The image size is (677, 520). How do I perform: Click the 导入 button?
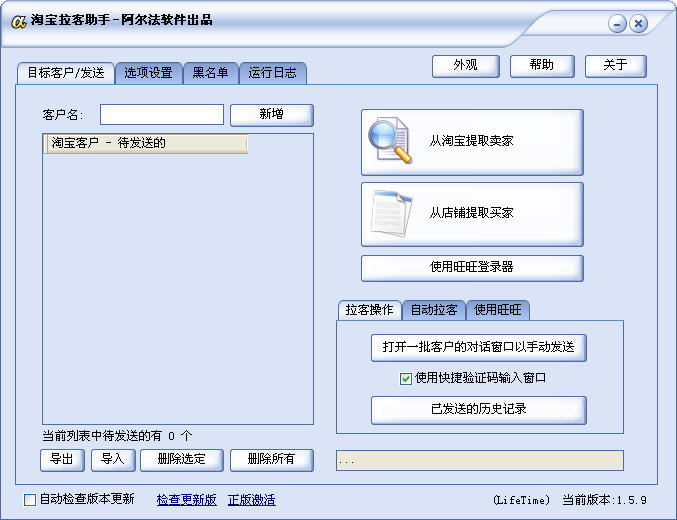point(113,460)
